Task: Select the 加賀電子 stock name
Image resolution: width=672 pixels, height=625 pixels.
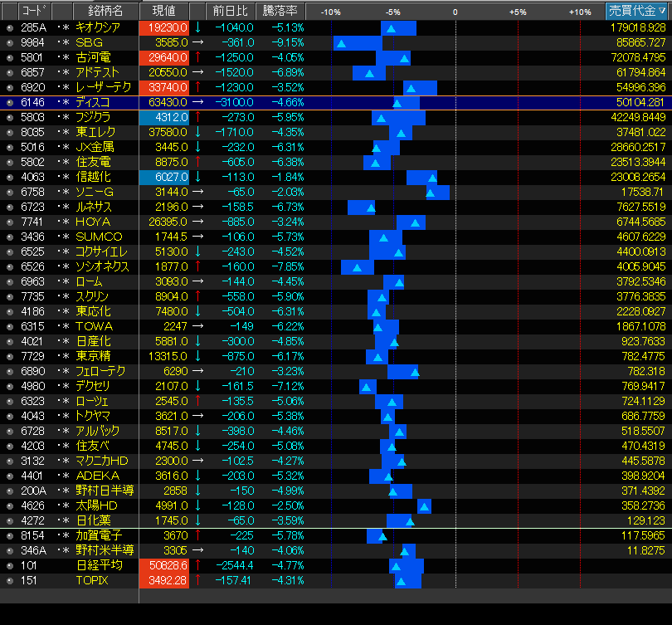Action: [99, 535]
